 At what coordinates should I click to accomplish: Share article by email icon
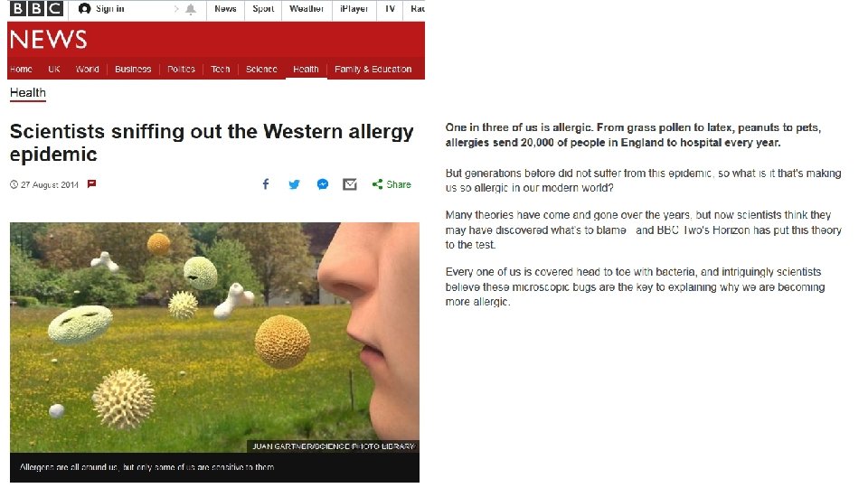(350, 184)
